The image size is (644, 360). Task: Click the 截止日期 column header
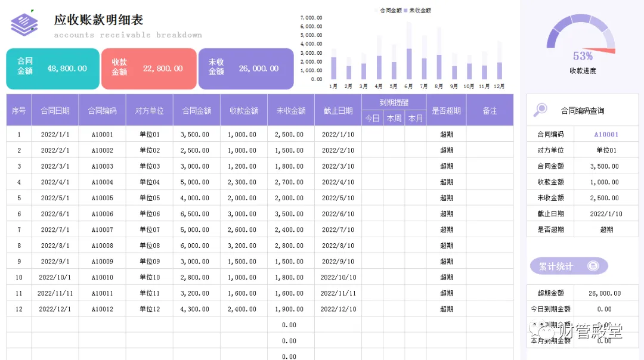point(338,110)
